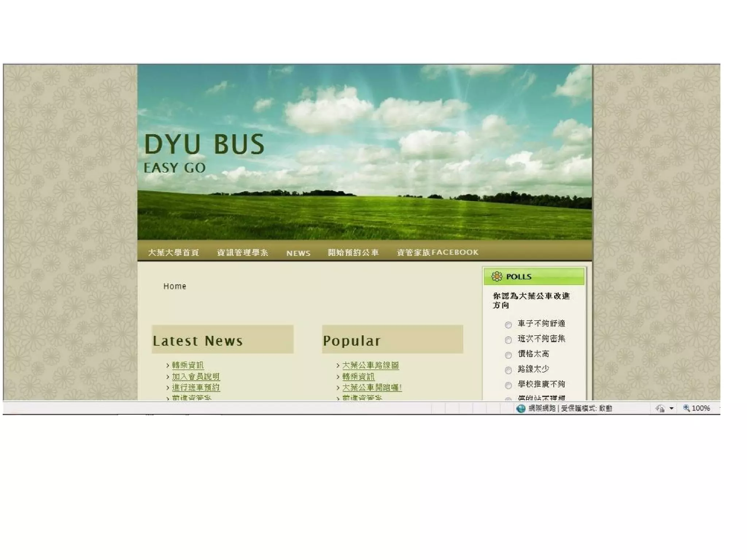
Task: Open 轉乘資訊 link under Latest News
Action: coord(187,365)
